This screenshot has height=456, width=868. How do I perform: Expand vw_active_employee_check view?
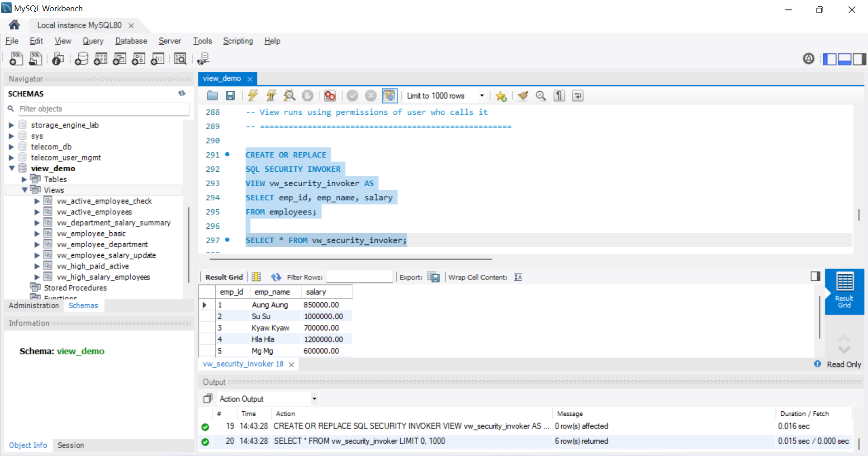coord(37,201)
